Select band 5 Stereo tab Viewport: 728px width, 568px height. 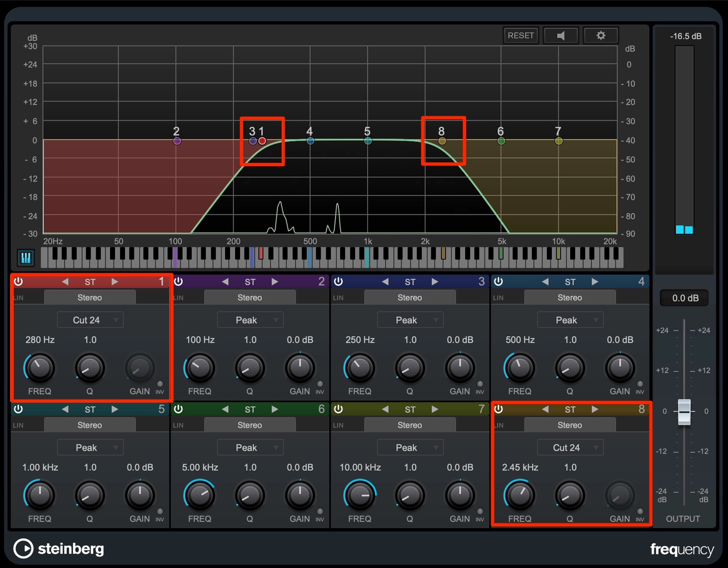[x=89, y=425]
